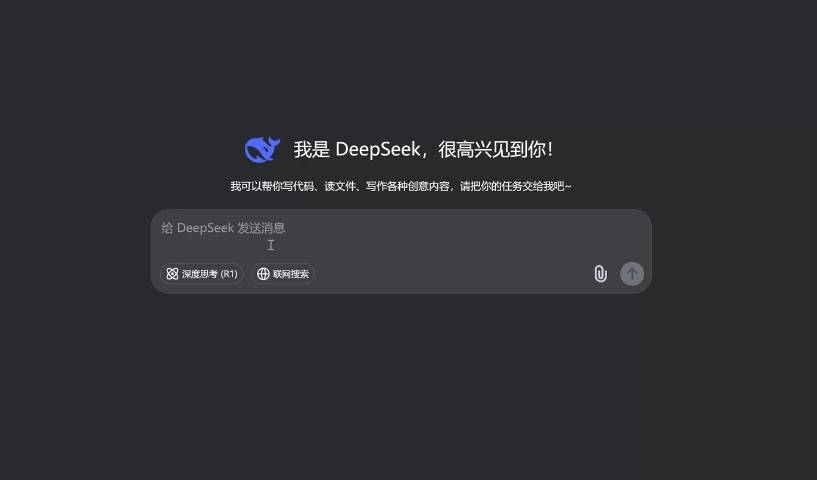
Task: Click the word DeepSeek in the greeting heading
Action: (378, 150)
